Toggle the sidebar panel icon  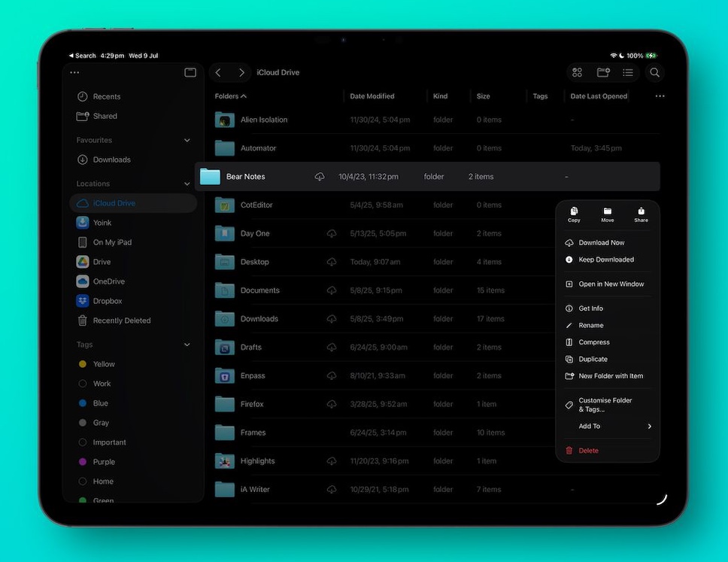pos(190,72)
